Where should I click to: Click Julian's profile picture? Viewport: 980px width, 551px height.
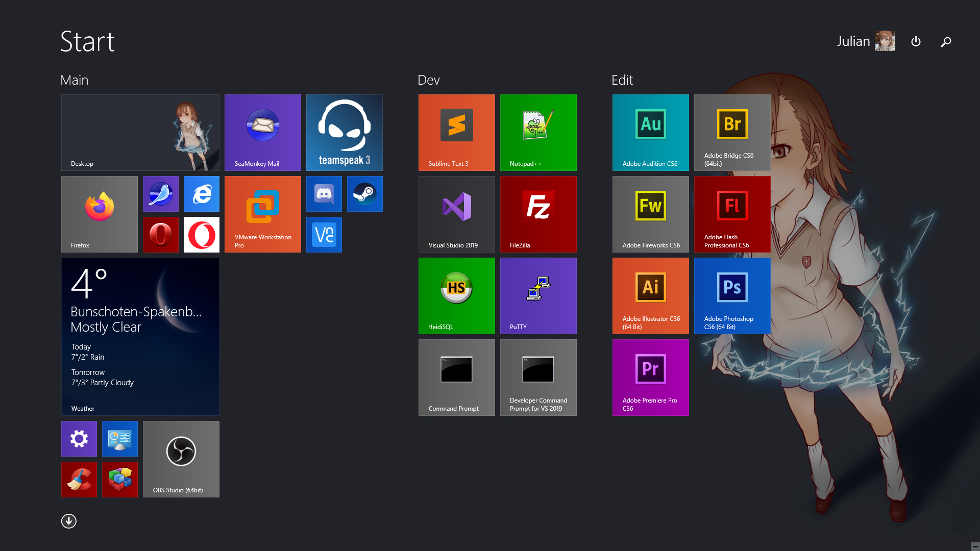(885, 41)
